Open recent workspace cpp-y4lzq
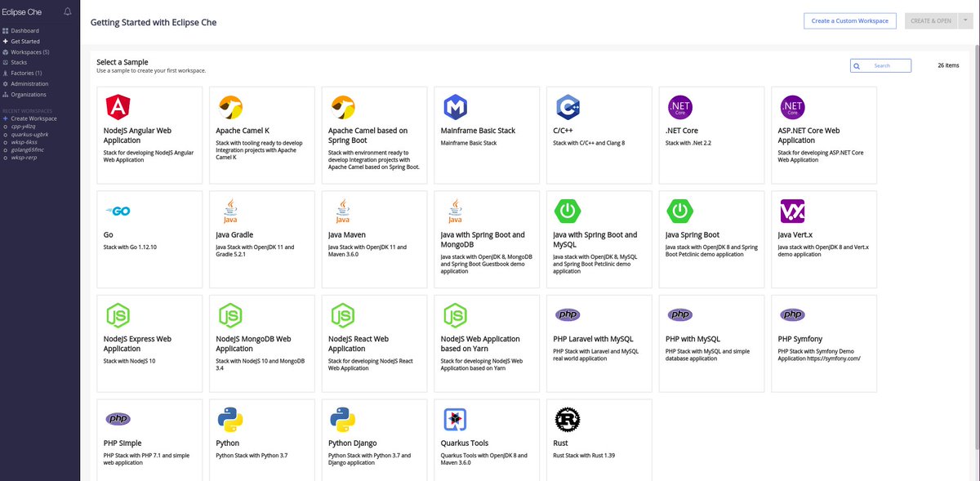 [x=23, y=126]
